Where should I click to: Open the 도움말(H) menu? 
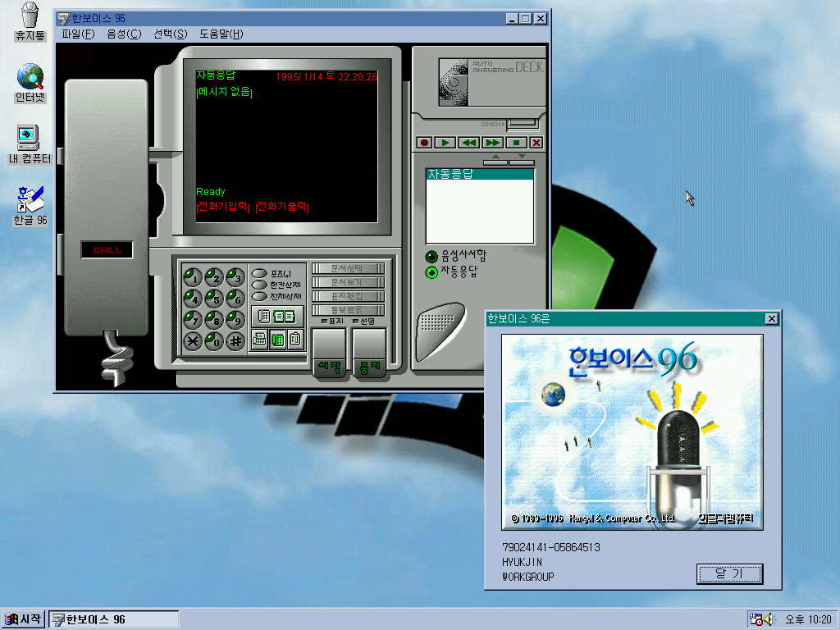pos(221,34)
